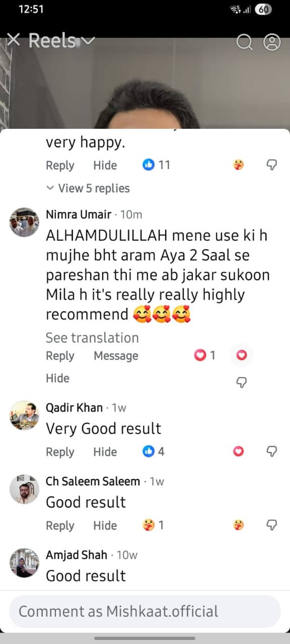Screen dimensions: 290x644
Task: Toggle heart reaction on Qadir Khan's comment
Action: (x=239, y=451)
